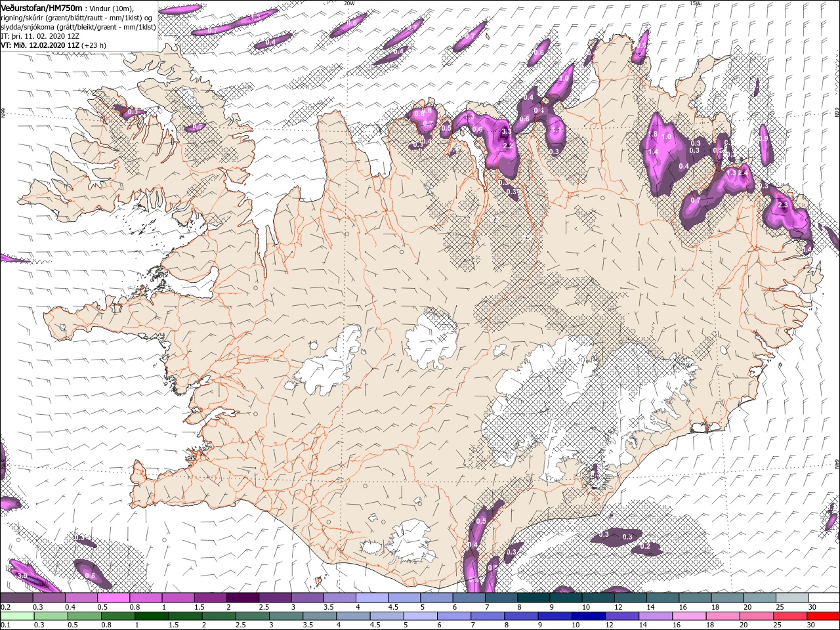The width and height of the screenshot is (840, 630).
Task: Click the '3.3' snowfall value on the map
Action: tap(506, 132)
